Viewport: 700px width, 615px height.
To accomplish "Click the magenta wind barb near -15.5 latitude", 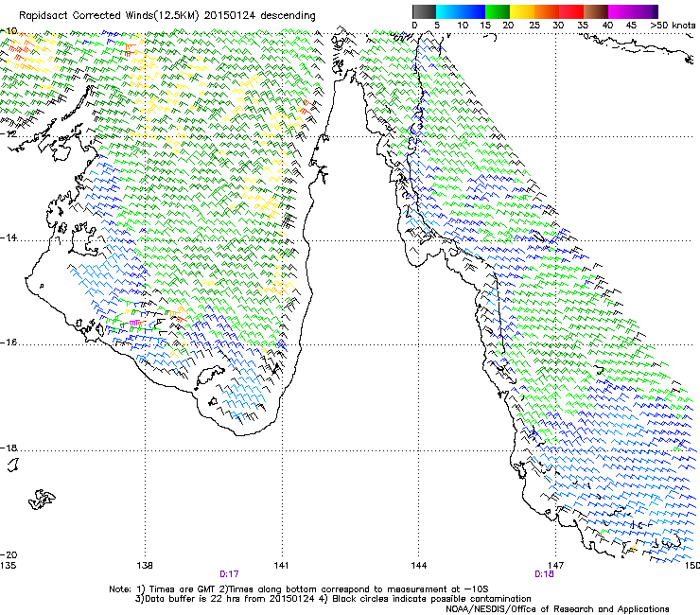I will [134, 322].
